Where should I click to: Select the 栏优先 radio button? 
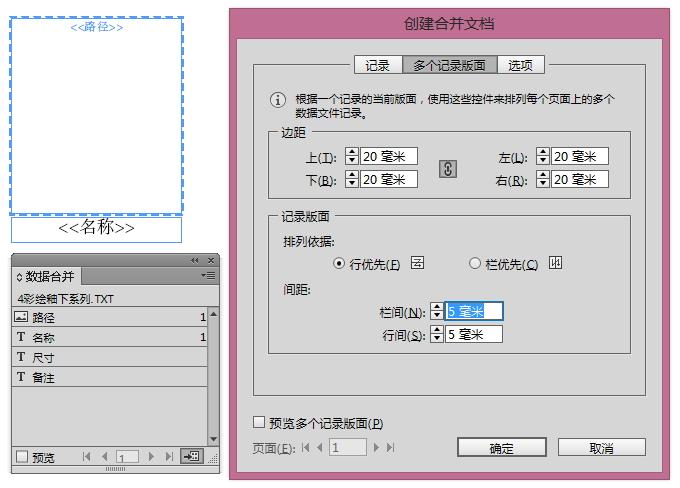tap(475, 263)
